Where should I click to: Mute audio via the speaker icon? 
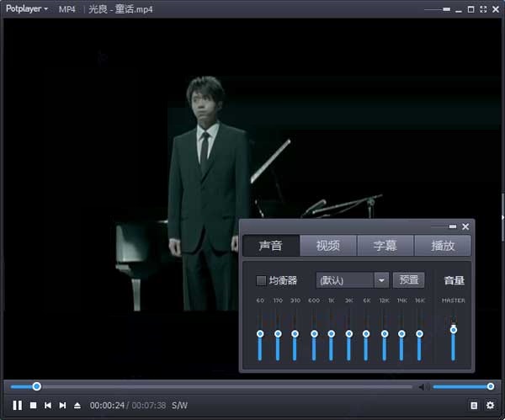[x=423, y=387]
